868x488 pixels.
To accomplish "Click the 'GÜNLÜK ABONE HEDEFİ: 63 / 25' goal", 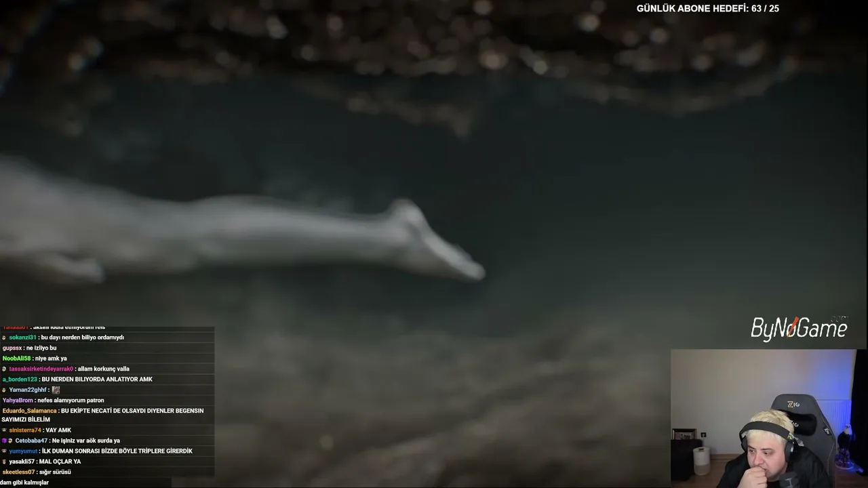I will (707, 9).
